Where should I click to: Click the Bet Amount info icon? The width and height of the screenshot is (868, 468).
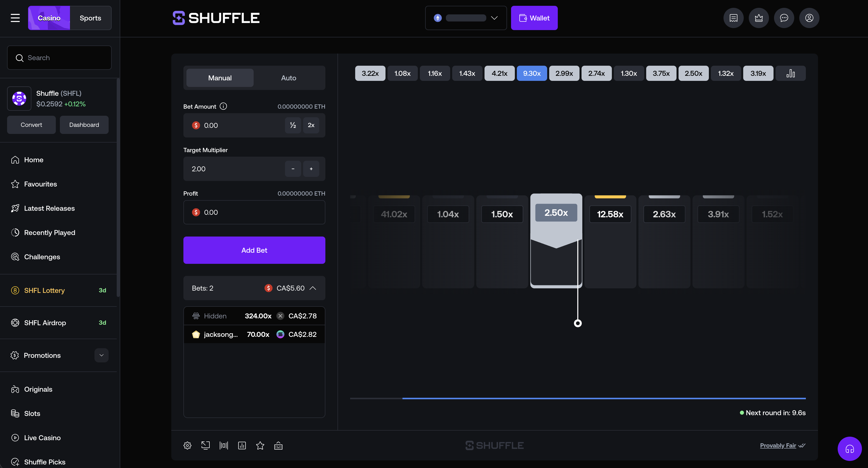tap(223, 106)
